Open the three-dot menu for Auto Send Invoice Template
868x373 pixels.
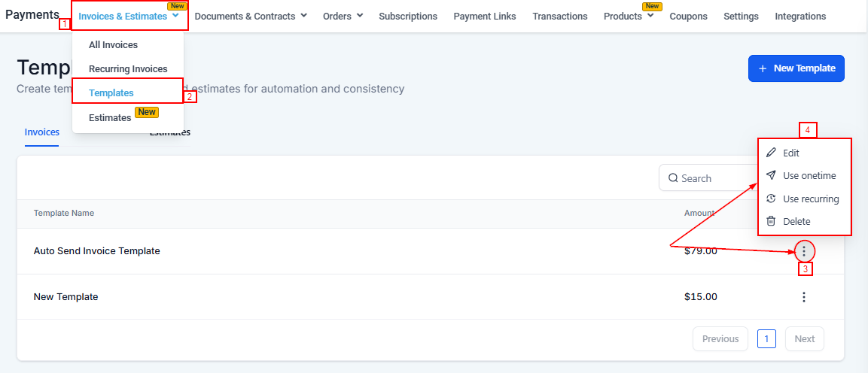pyautogui.click(x=804, y=252)
